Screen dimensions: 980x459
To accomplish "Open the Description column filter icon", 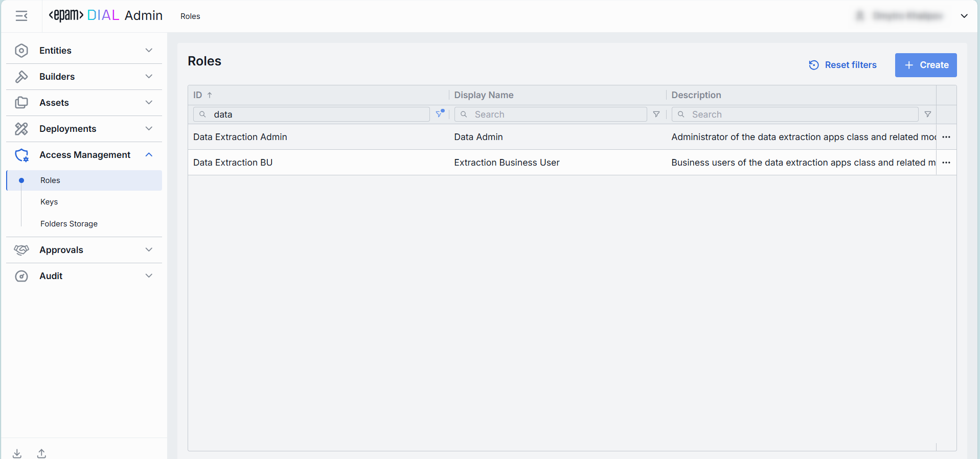I will pyautogui.click(x=927, y=114).
